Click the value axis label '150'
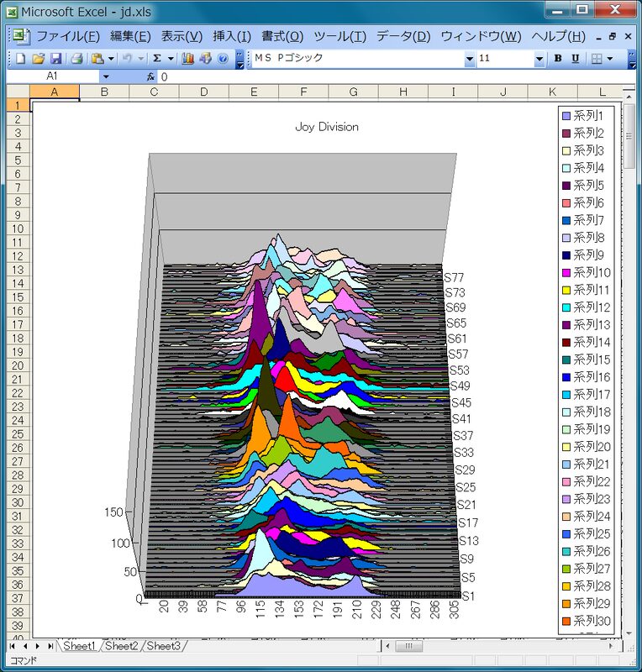The width and height of the screenshot is (642, 672). (113, 512)
